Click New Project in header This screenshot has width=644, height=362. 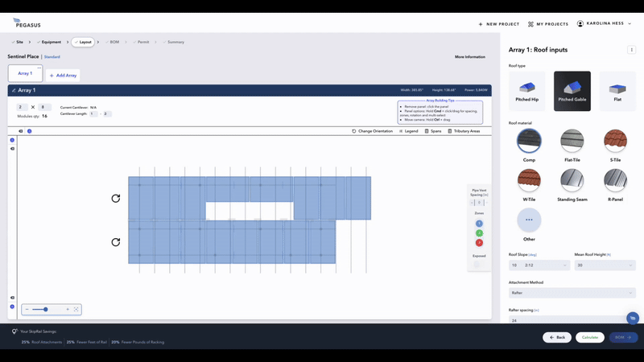coord(499,24)
